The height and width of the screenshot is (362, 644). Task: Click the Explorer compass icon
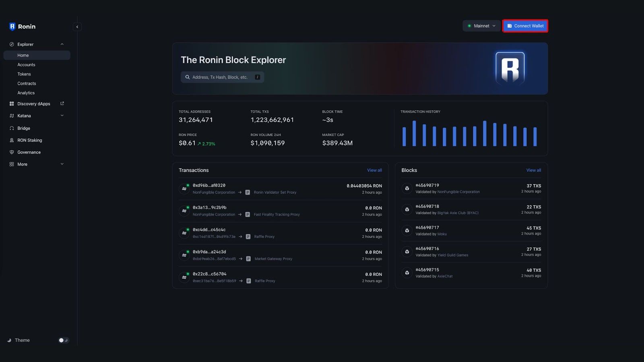point(12,44)
